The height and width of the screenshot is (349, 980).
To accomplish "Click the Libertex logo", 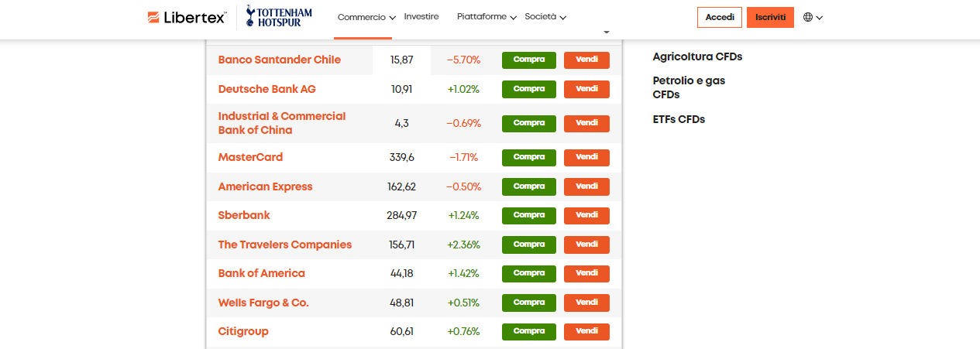I will (x=187, y=17).
